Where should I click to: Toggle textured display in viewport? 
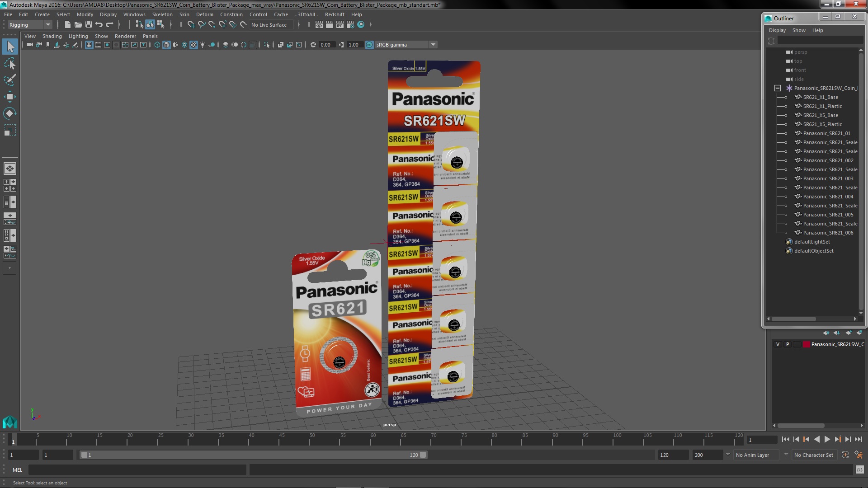click(x=193, y=45)
